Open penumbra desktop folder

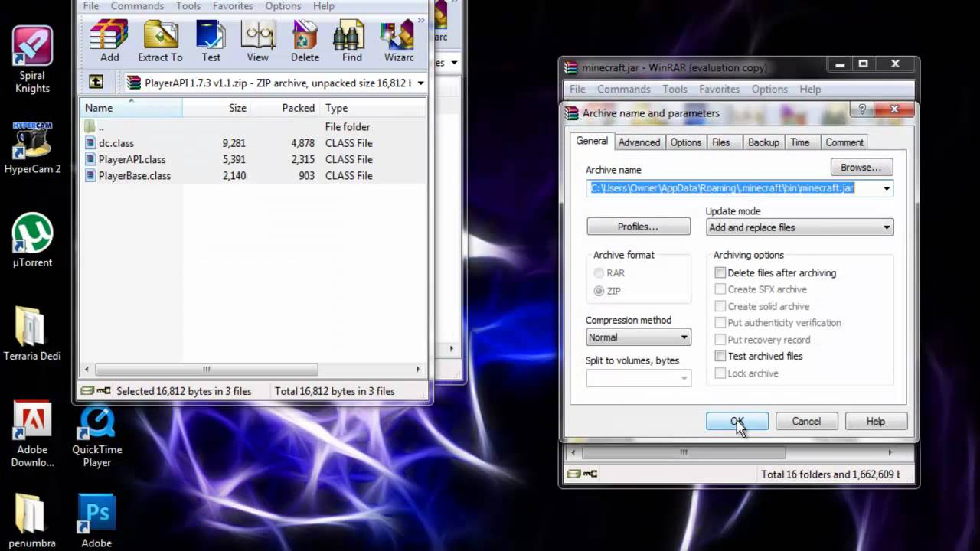click(x=32, y=521)
